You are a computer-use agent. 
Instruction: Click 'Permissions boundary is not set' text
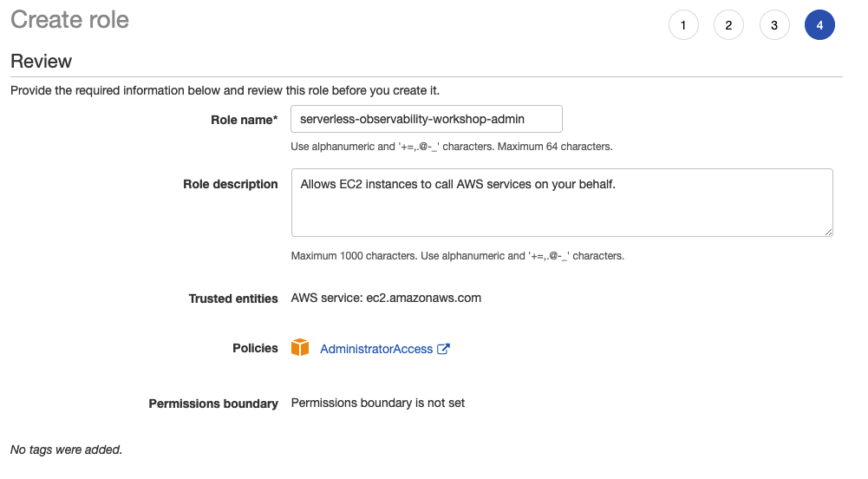tap(378, 404)
